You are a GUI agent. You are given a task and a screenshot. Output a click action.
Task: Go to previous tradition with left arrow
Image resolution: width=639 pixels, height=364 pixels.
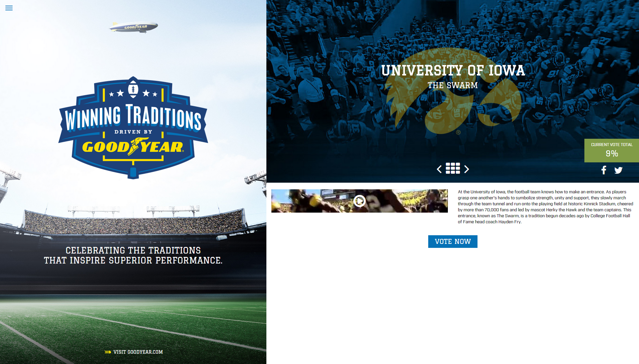439,169
